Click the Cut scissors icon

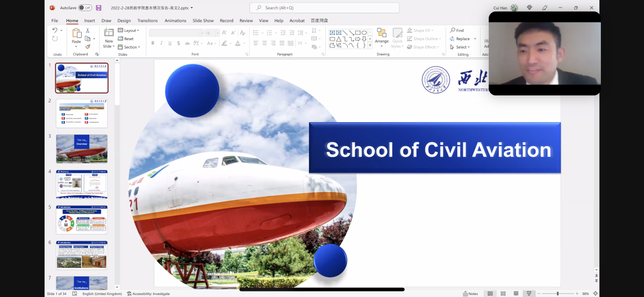(87, 31)
